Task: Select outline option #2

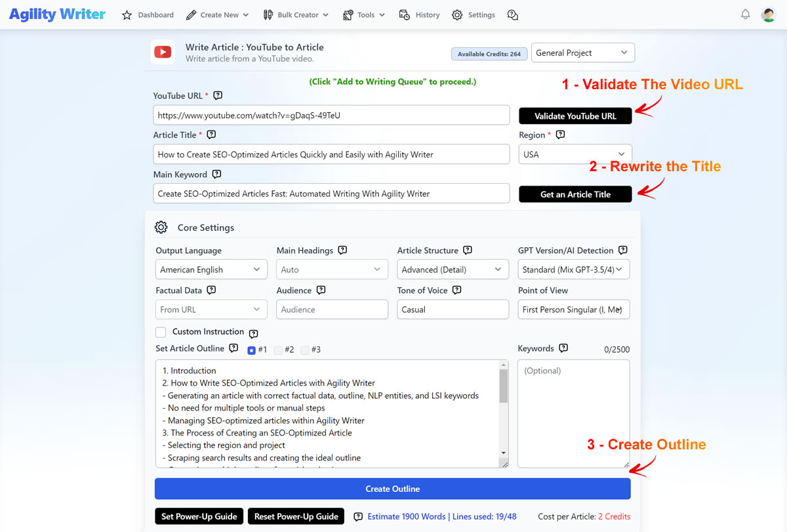Action: click(x=278, y=350)
